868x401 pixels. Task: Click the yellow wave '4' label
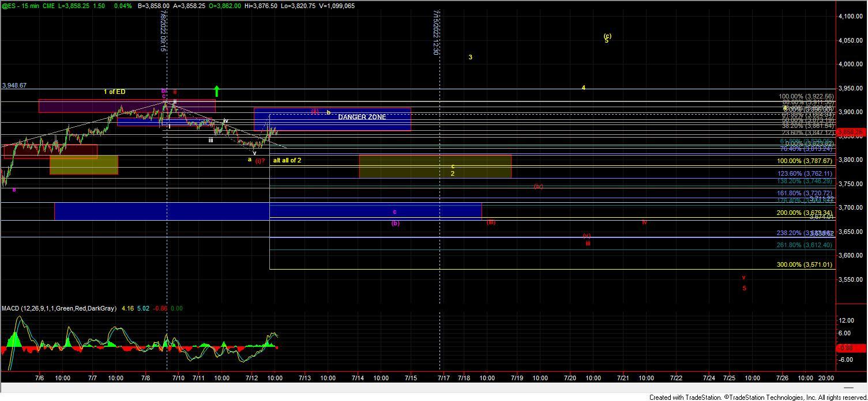tap(584, 88)
